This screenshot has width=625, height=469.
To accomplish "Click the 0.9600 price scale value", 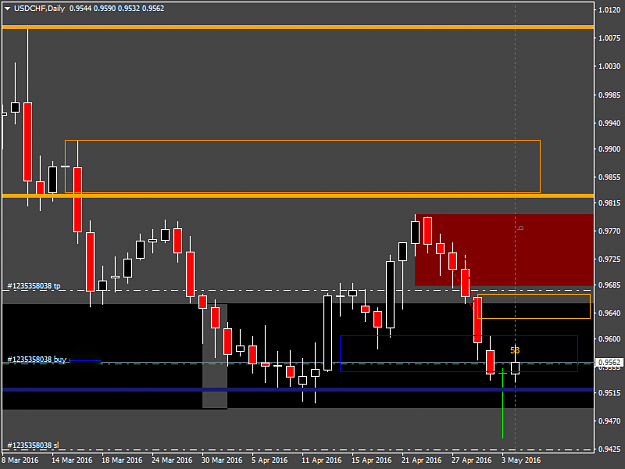I will pos(609,339).
